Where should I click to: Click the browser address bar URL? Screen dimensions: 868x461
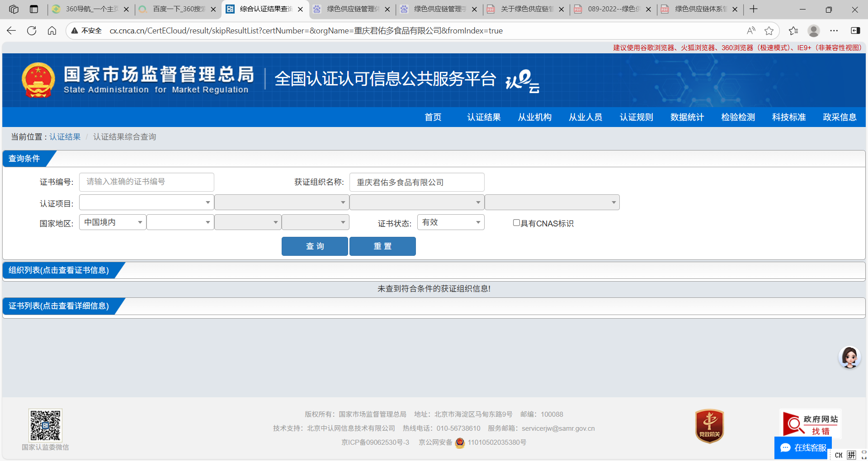pos(306,31)
